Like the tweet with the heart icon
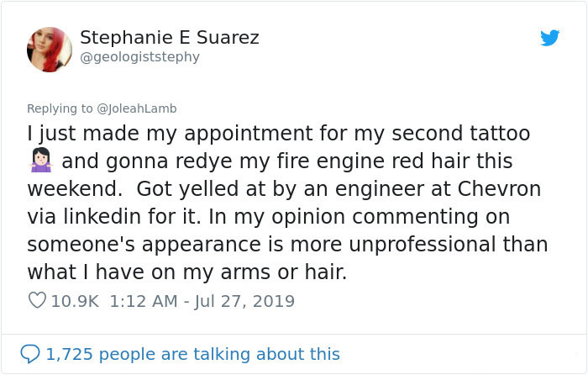588x375 pixels. pos(36,301)
